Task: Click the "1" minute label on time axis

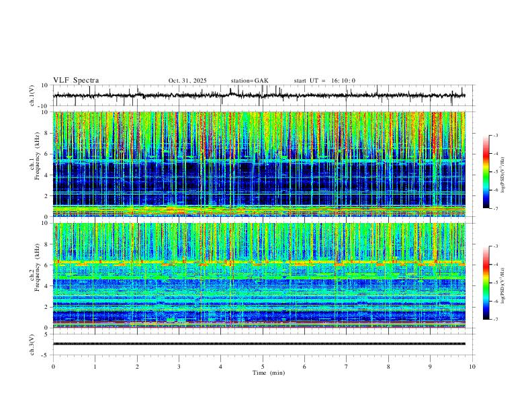Action: click(95, 367)
